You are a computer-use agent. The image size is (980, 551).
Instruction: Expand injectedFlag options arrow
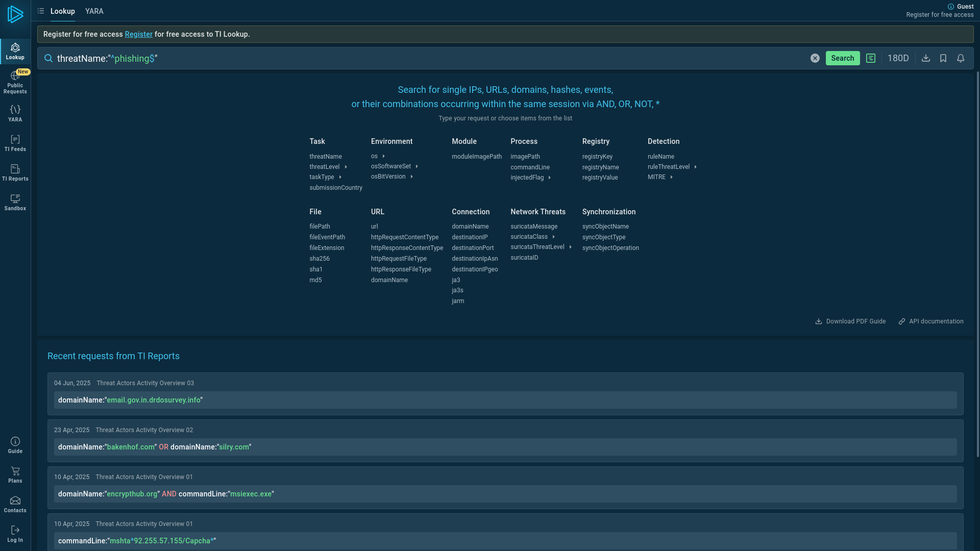click(x=550, y=178)
